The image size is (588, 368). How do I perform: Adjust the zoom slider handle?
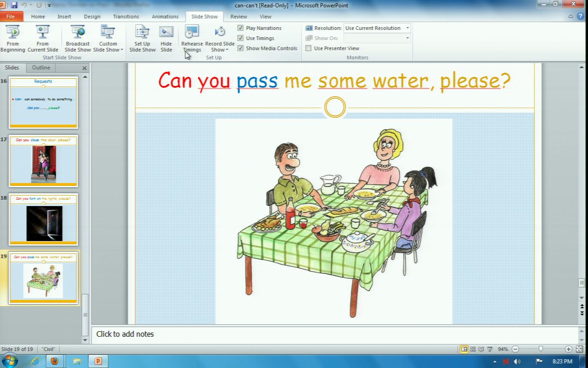pos(541,349)
